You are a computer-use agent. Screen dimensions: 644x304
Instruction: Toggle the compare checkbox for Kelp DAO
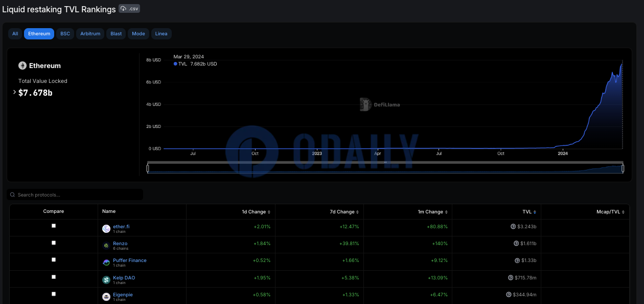(54, 277)
